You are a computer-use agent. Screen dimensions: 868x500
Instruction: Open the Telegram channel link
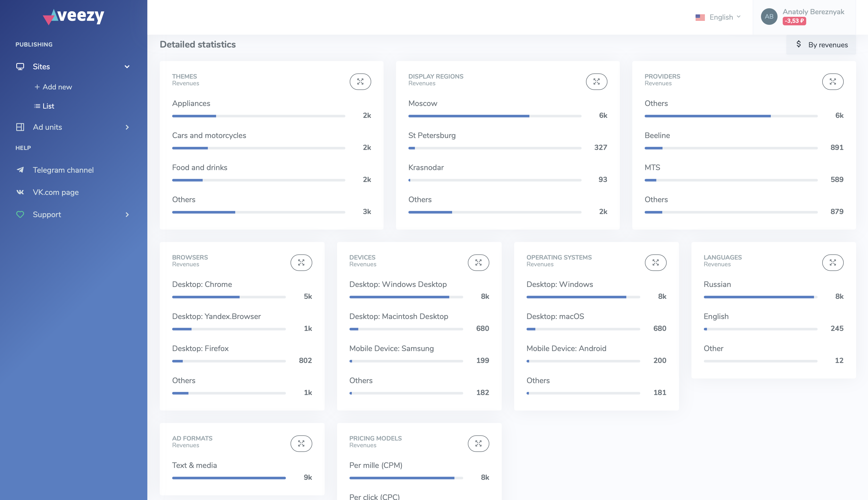(63, 170)
